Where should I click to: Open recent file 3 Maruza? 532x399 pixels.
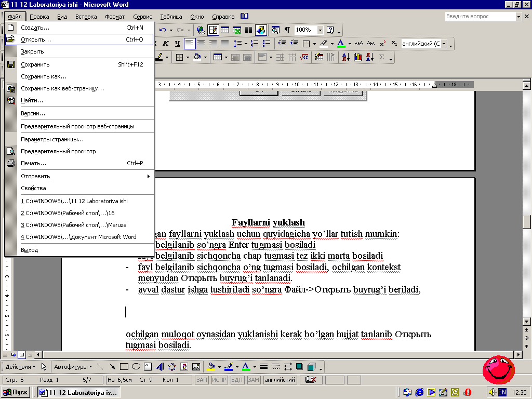click(x=79, y=225)
